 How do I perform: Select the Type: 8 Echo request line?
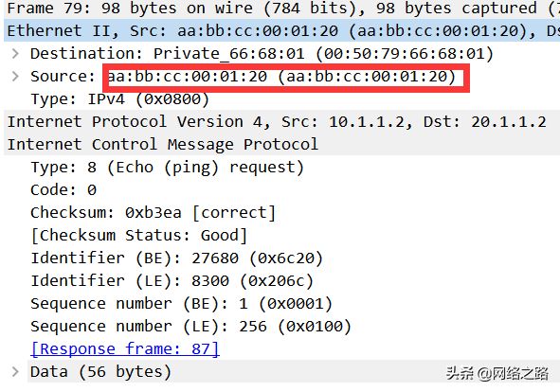(167, 168)
